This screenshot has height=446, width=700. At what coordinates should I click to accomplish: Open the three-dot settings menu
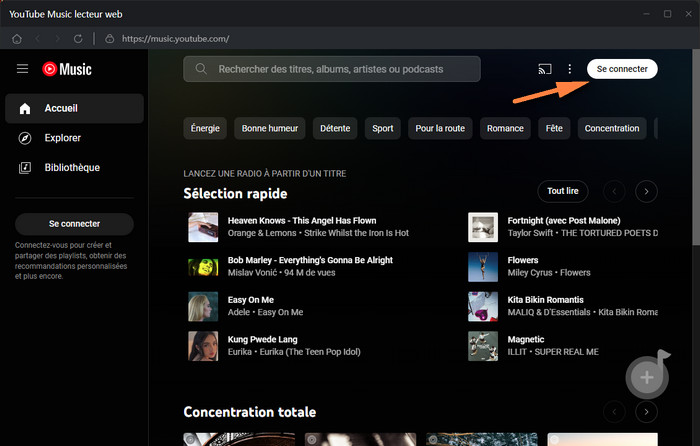pos(570,69)
